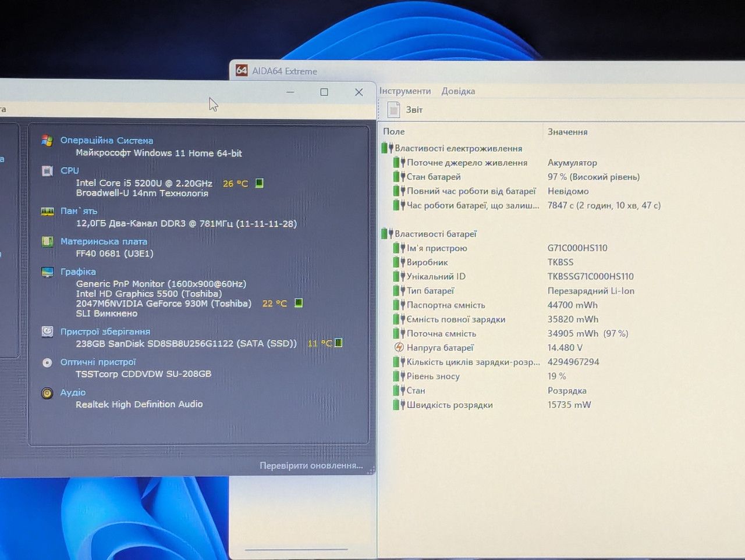Click the Звіт report page icon
Screen dimensions: 745x560
click(x=394, y=109)
